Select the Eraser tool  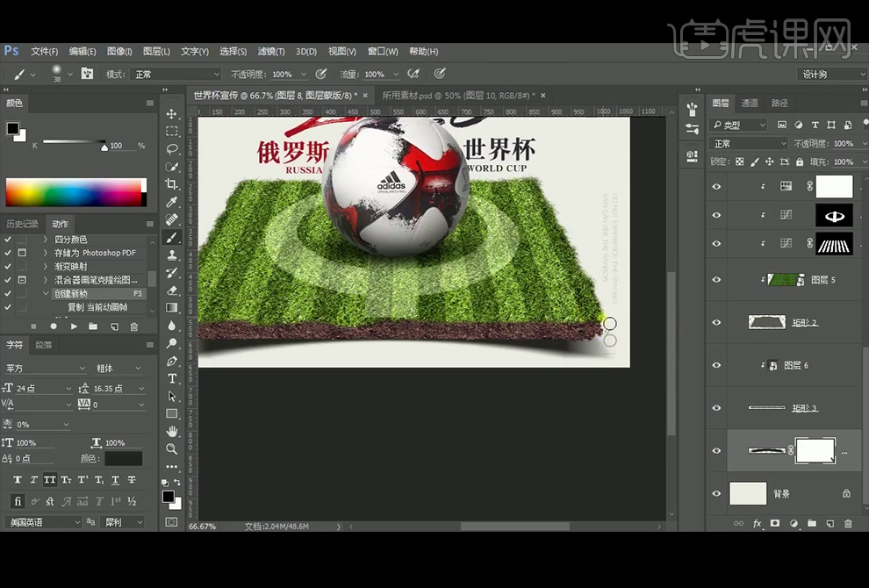(172, 290)
